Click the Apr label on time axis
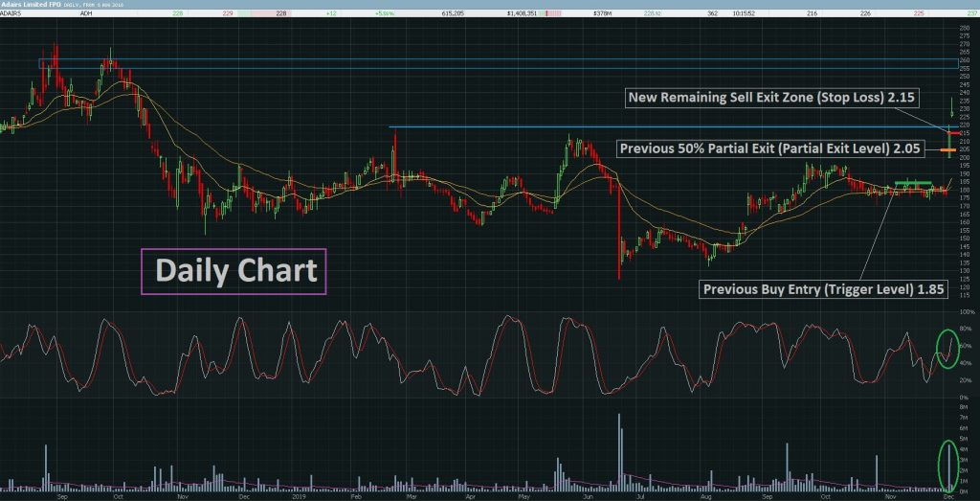This screenshot has height=501, width=980. 469,496
